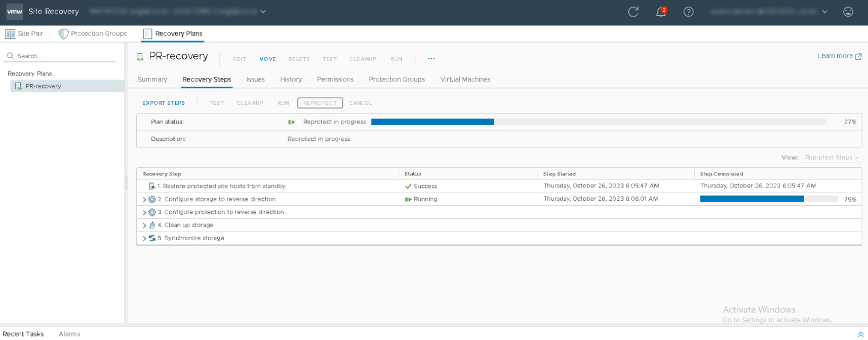The height and width of the screenshot is (340, 868).
Task: Expand step 2 Configure storage to reverse direction
Action: tap(144, 200)
